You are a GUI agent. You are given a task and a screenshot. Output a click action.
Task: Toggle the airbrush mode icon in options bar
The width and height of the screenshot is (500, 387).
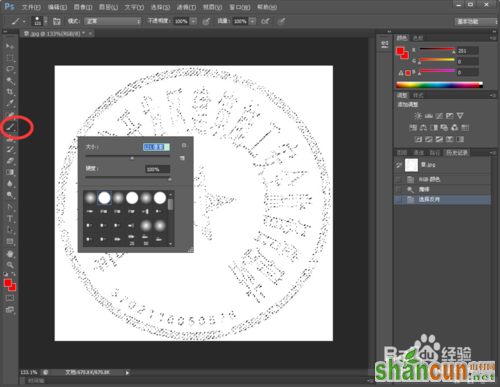tap(265, 21)
